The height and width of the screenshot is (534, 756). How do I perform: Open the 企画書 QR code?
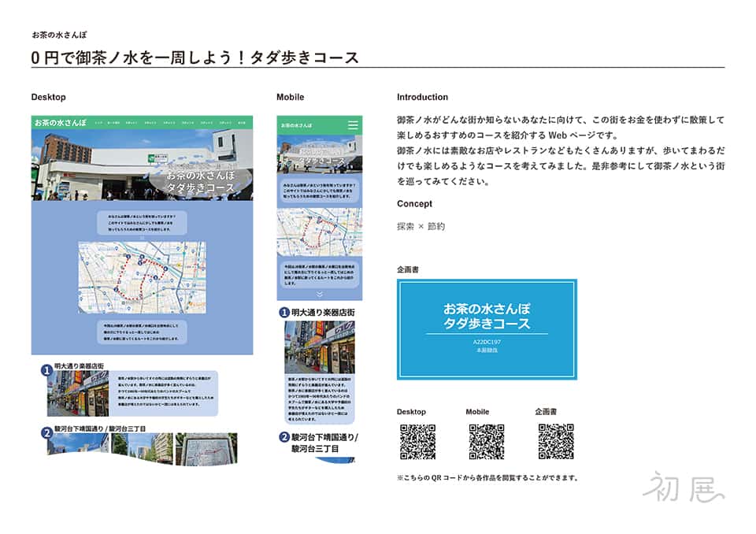coord(556,441)
